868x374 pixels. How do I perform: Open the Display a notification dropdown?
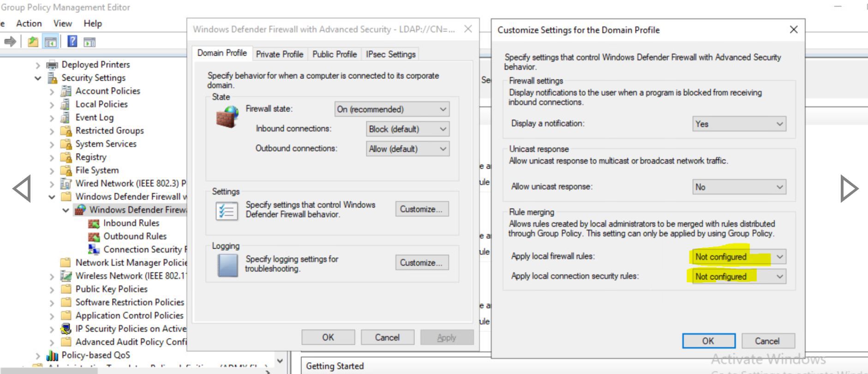tap(739, 124)
